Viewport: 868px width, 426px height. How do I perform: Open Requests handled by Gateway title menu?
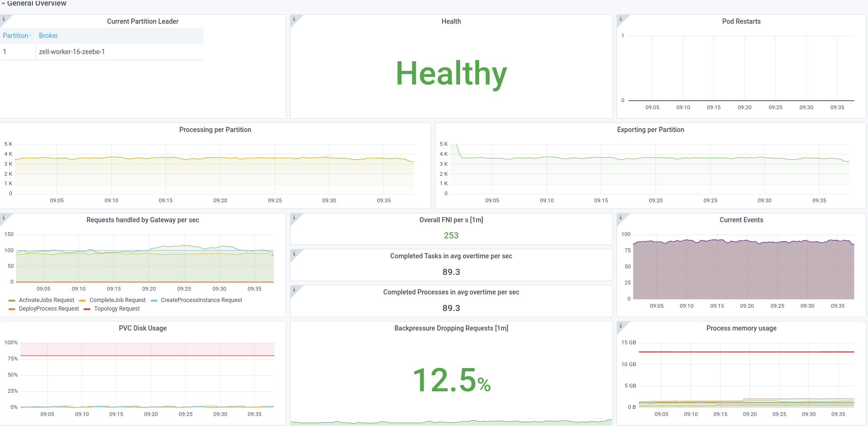[x=143, y=220]
